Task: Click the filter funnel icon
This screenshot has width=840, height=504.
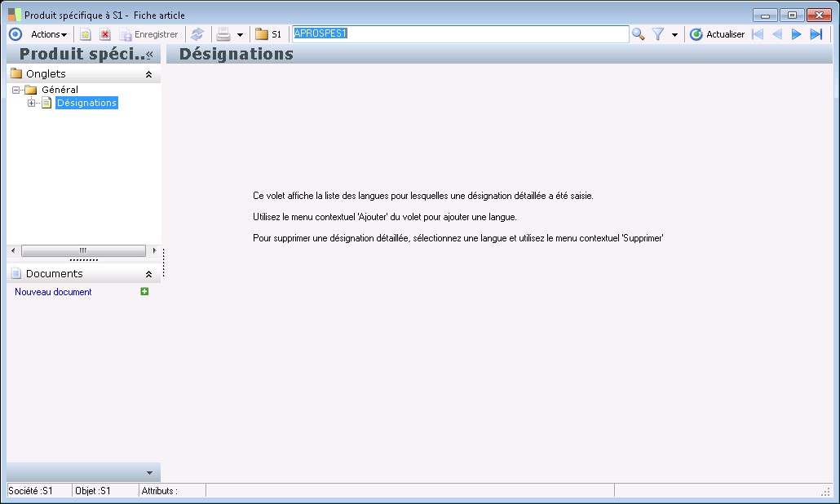Action: tap(658, 34)
